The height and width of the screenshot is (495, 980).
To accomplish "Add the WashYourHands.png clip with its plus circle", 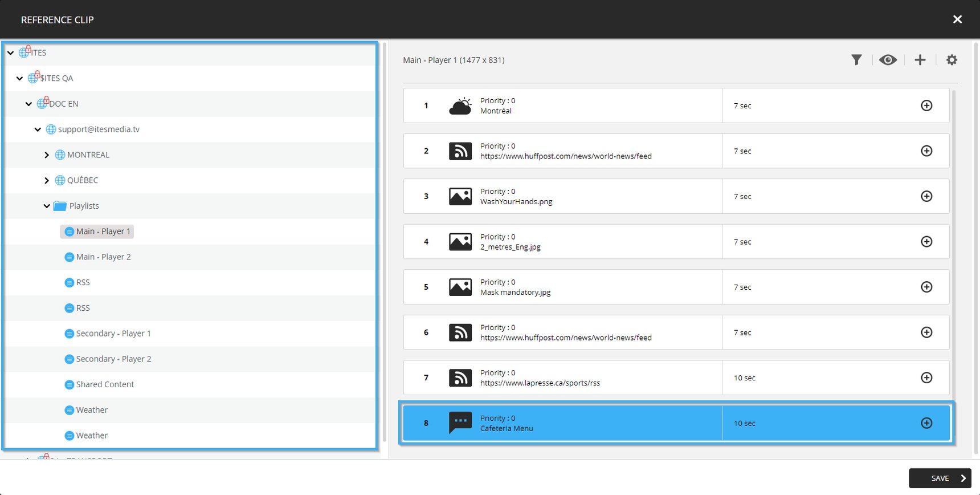I will coord(926,196).
